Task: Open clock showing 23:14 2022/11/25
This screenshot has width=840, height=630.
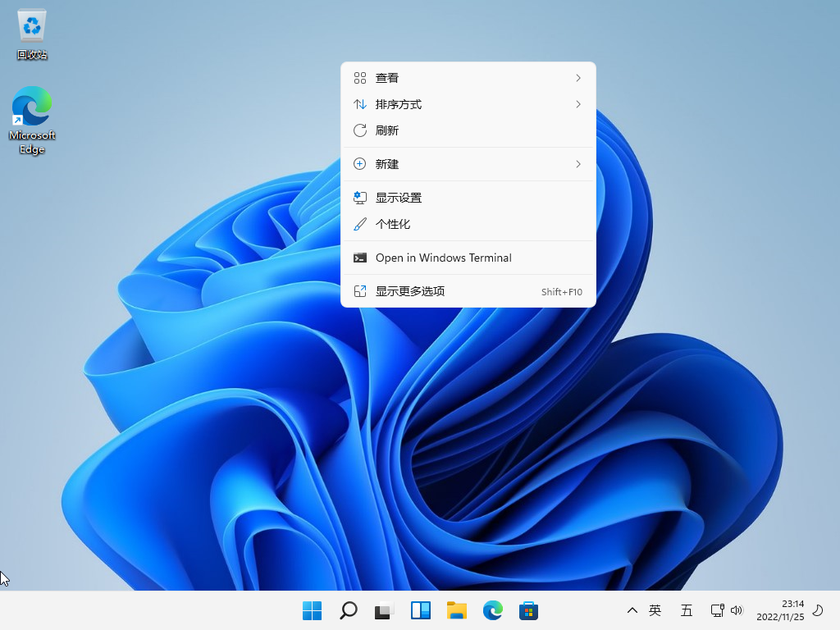Action: [x=780, y=610]
